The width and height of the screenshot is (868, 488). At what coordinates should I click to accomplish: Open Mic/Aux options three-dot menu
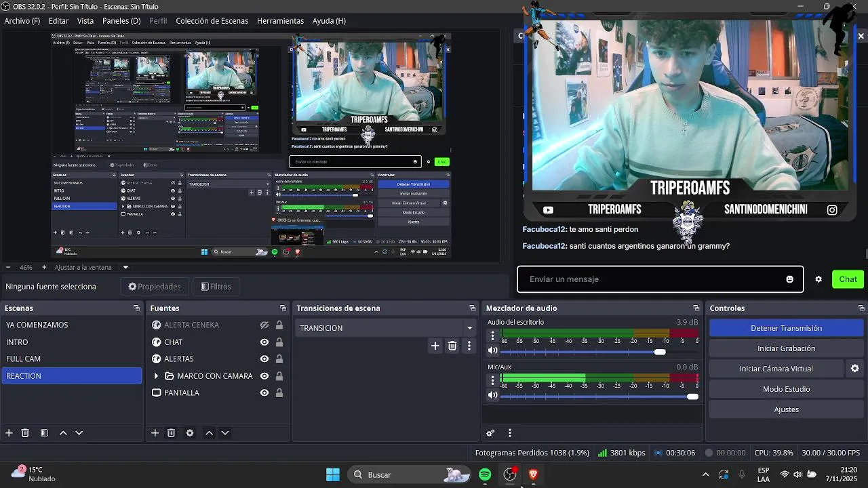492,380
